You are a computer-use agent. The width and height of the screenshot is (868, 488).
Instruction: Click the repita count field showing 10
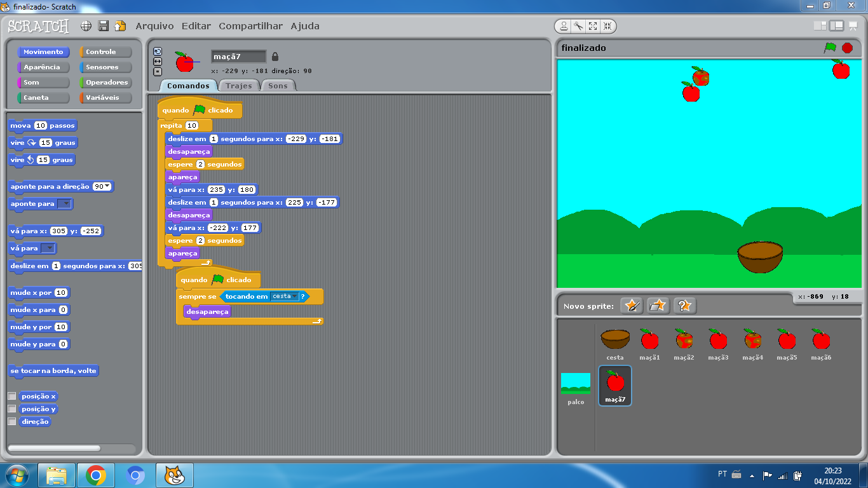[x=191, y=126]
